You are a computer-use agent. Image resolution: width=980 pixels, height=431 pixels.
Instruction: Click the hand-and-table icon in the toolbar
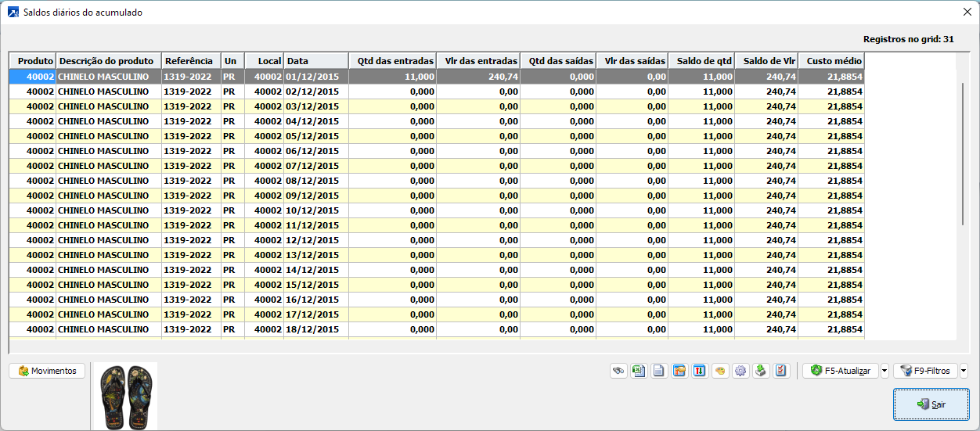tap(679, 371)
